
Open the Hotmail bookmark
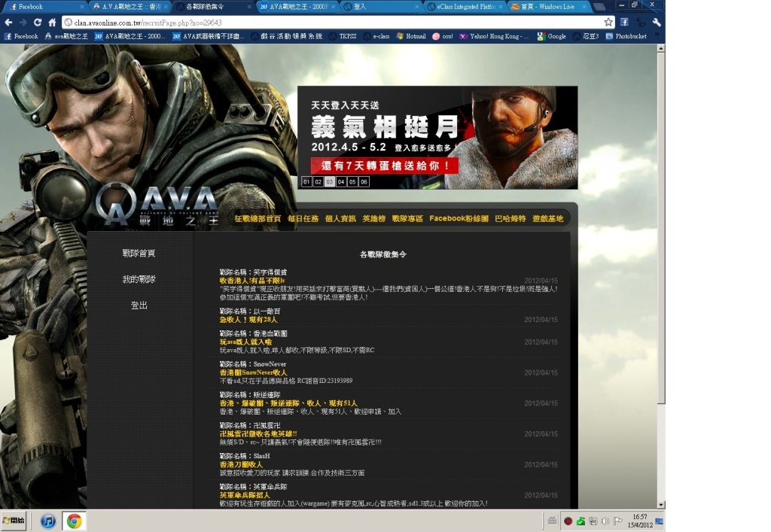coord(411,36)
